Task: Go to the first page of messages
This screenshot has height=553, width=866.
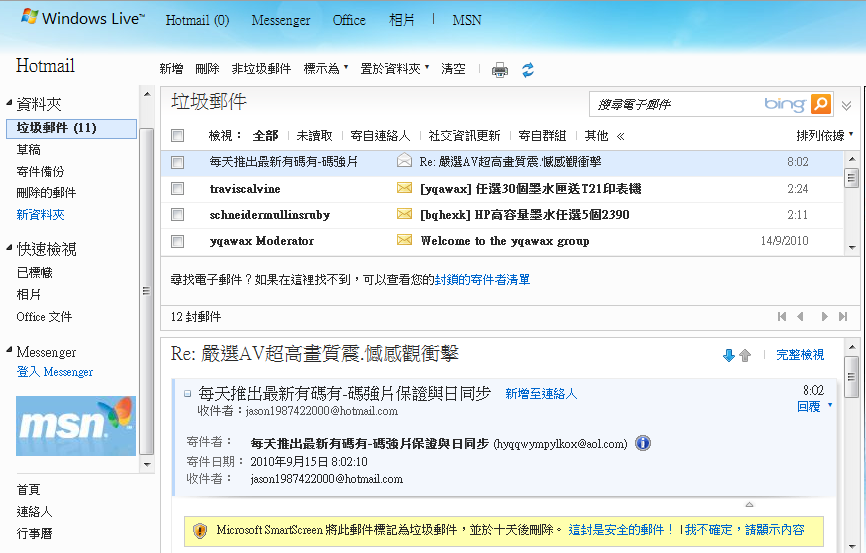Action: click(x=781, y=317)
